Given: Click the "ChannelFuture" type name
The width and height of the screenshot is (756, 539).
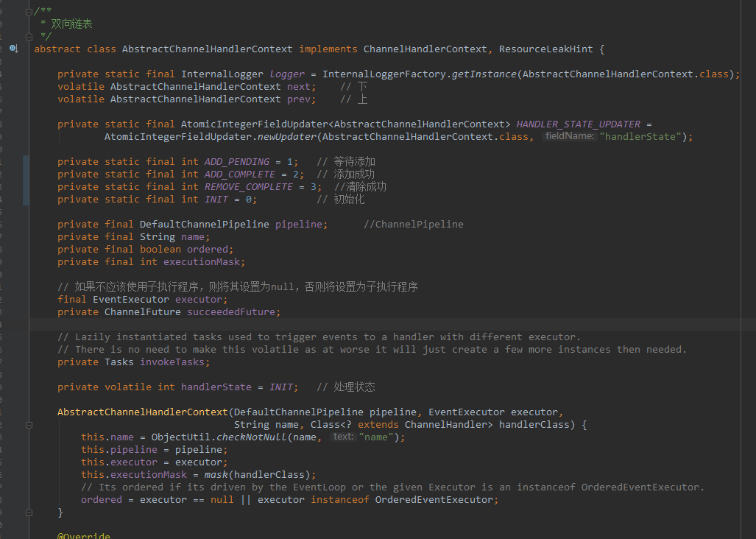Looking at the screenshot, I should click(143, 312).
